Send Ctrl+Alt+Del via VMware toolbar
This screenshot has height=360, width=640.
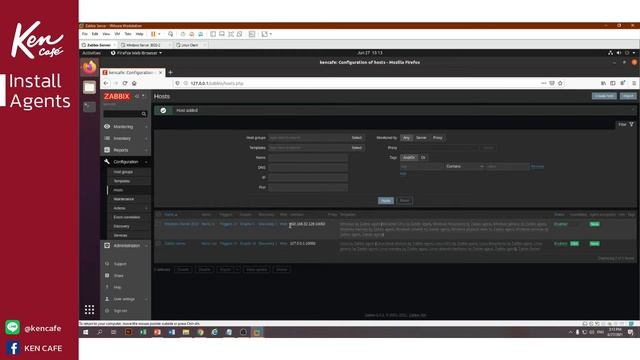(x=171, y=34)
